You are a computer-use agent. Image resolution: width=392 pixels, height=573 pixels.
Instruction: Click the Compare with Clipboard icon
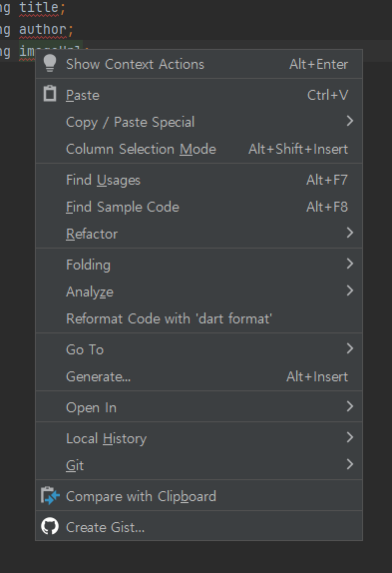[50, 495]
